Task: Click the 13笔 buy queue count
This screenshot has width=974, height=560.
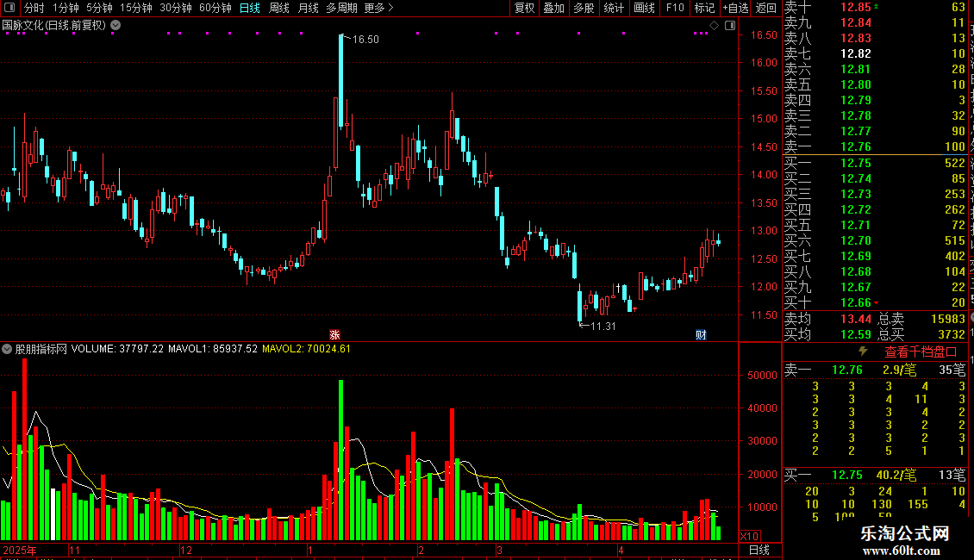Action: click(x=952, y=475)
